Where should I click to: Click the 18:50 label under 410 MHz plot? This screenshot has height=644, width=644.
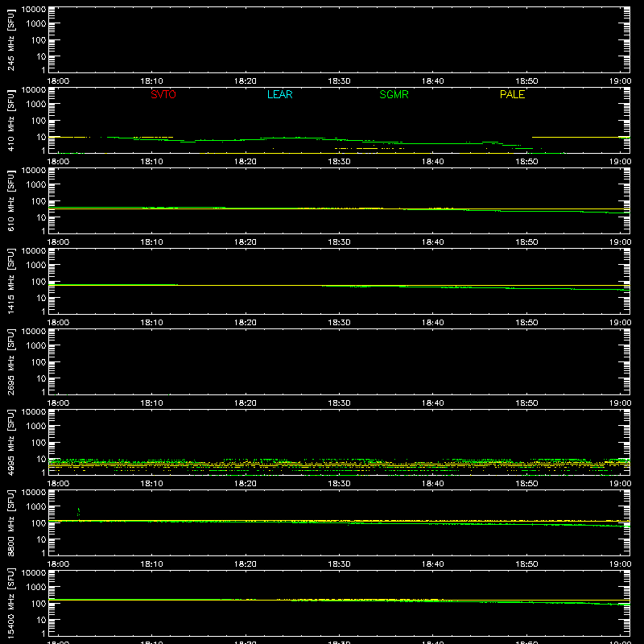(526, 162)
